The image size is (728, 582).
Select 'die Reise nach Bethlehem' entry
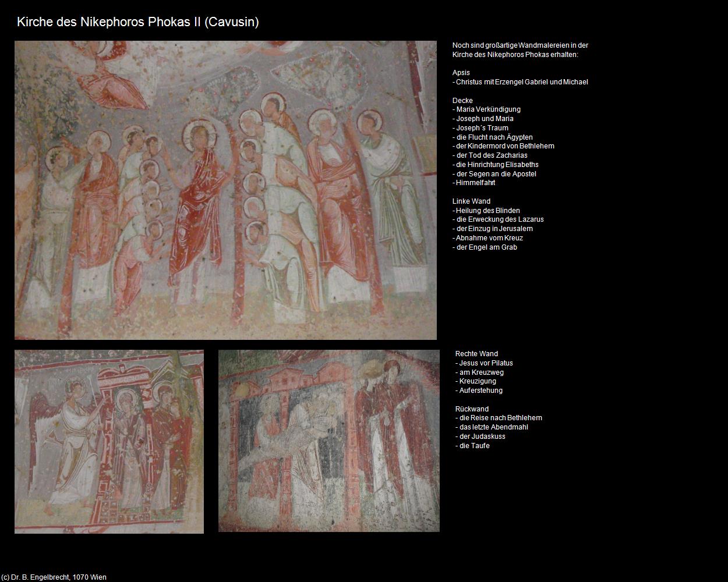499,418
